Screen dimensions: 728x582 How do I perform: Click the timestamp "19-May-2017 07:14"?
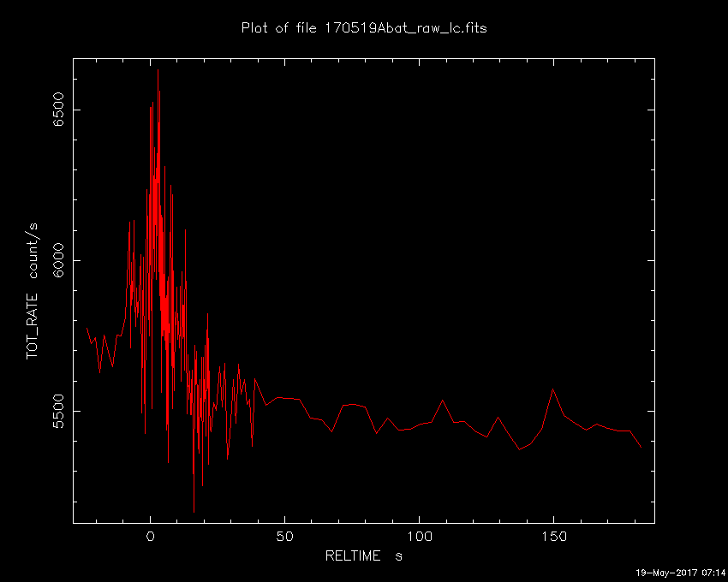(680, 573)
